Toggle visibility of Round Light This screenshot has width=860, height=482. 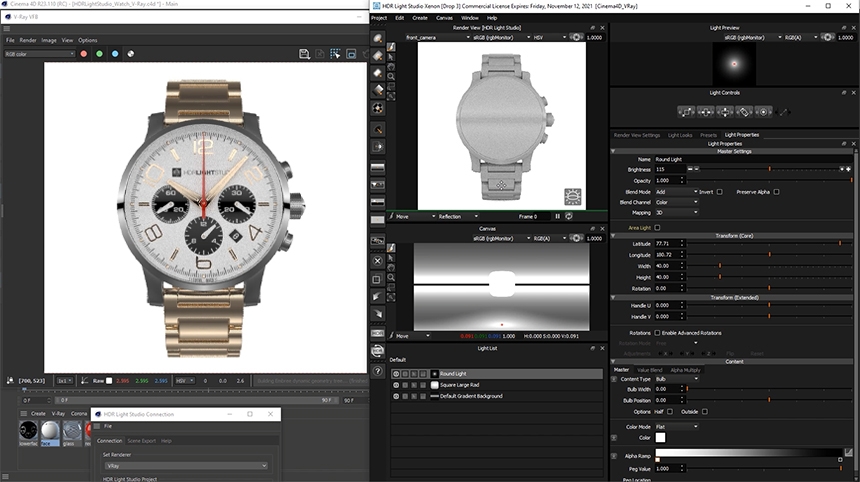pyautogui.click(x=396, y=373)
